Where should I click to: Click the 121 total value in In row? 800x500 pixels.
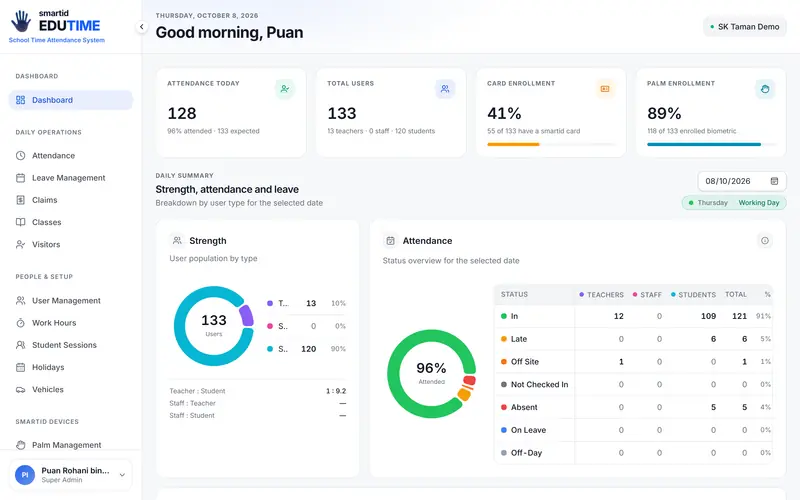(739, 316)
